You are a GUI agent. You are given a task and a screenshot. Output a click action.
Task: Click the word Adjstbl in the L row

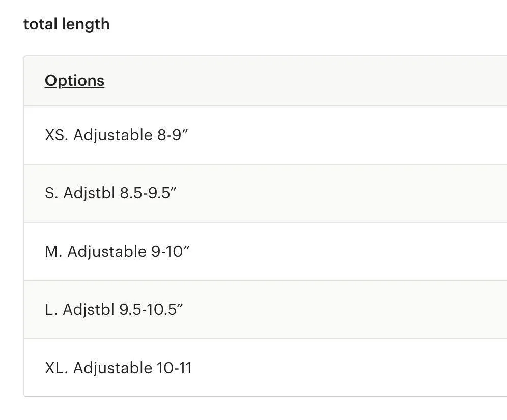pyautogui.click(x=89, y=310)
